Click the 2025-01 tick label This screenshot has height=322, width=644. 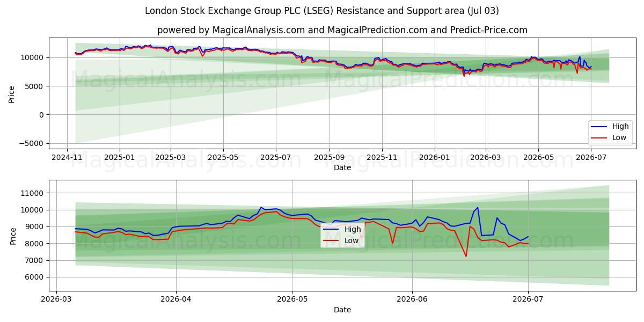pyautogui.click(x=119, y=157)
